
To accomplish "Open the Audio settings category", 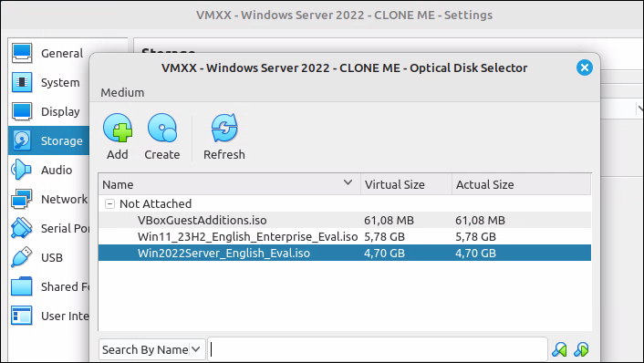I will click(x=49, y=170).
